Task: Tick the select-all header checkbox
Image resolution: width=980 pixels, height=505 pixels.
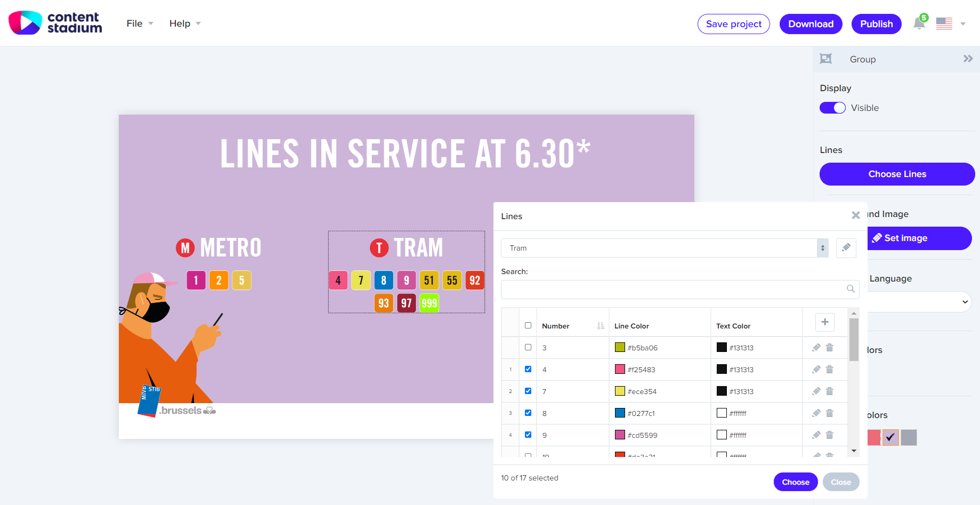Action: [528, 325]
